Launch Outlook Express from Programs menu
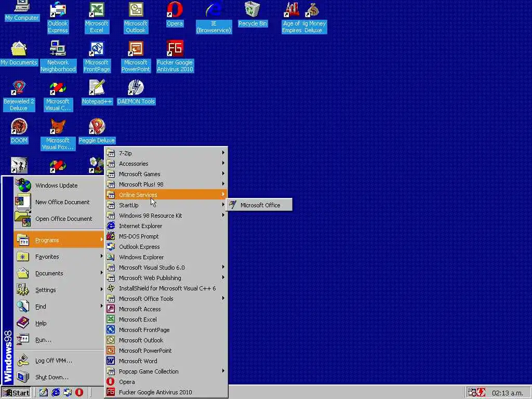Screen dimensions: 532x399 click(x=166, y=247)
